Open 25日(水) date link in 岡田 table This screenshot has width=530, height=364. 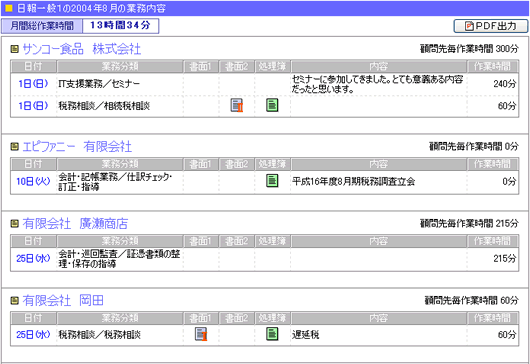click(x=33, y=335)
